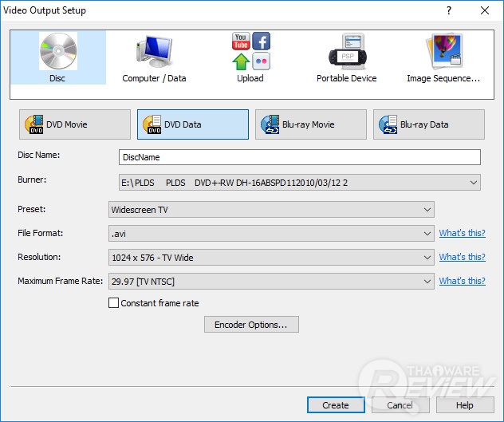Screen dimensions: 504x422
Task: Open the File Format .avi dropdown
Action: click(271, 234)
